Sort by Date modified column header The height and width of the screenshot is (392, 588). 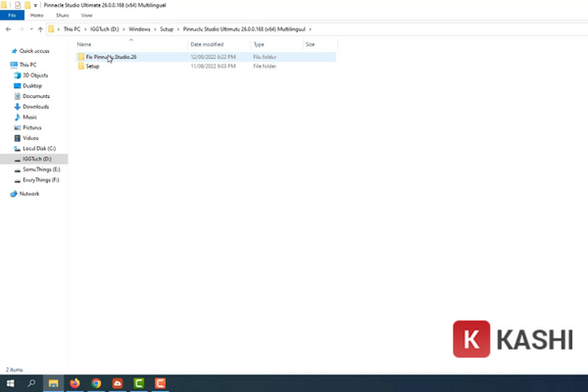(207, 45)
